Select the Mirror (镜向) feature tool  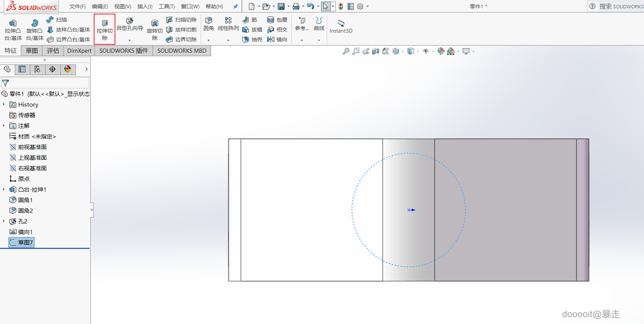[x=277, y=39]
